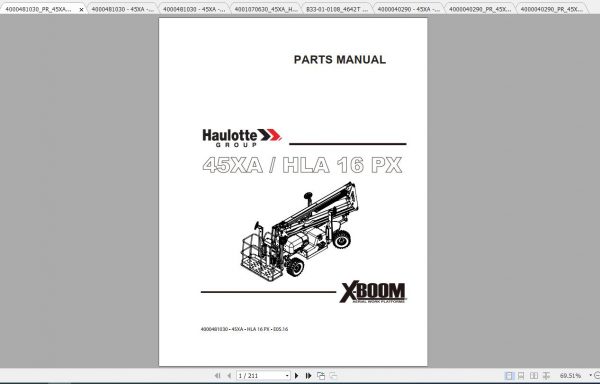This screenshot has height=384, width=600.
Task: Enable continuous page scrolling mode
Action: point(521,376)
